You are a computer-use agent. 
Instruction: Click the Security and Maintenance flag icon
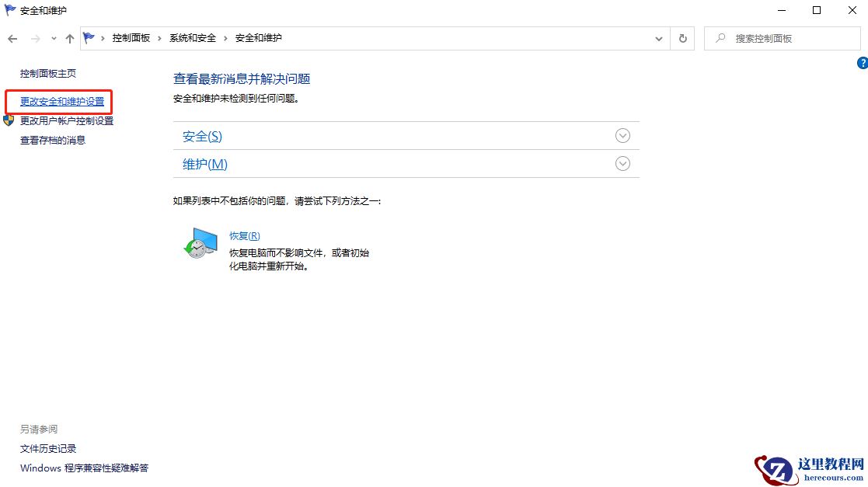[8, 10]
